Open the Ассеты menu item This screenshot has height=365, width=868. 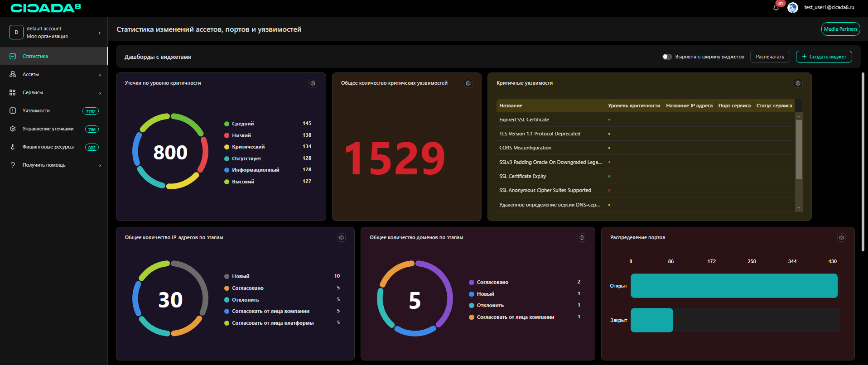[x=53, y=74]
